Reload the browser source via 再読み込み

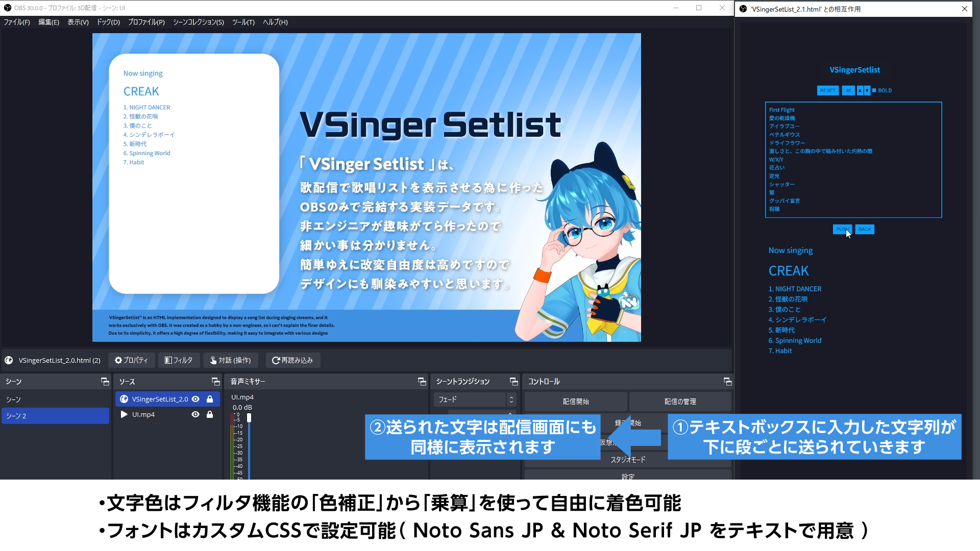pos(292,360)
